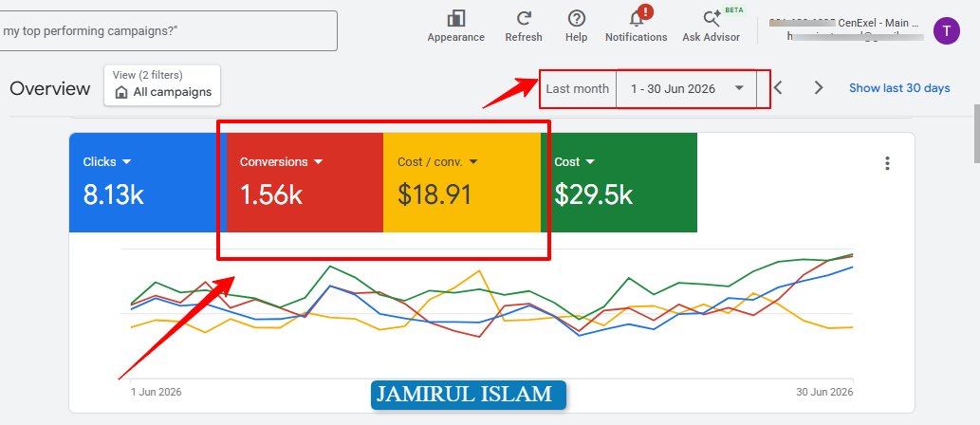This screenshot has width=980, height=425.
Task: Select the yellow Cost / conv. scorecard
Action: click(462, 182)
